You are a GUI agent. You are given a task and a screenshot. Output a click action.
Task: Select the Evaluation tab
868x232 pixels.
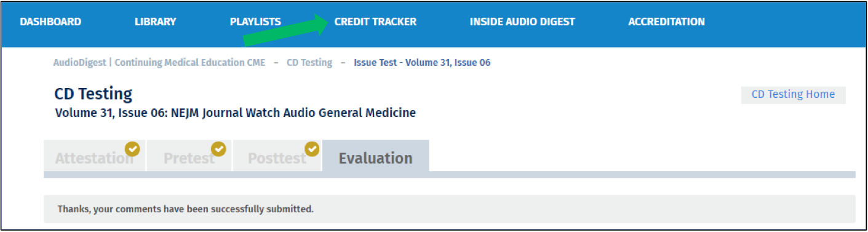pos(376,156)
